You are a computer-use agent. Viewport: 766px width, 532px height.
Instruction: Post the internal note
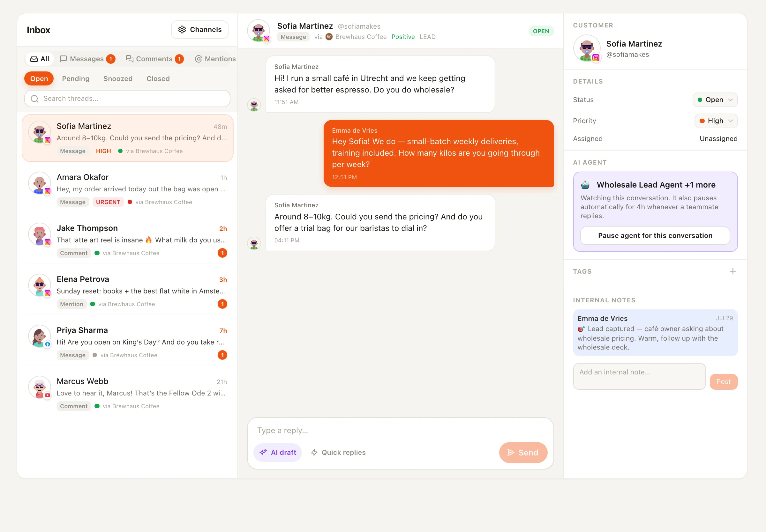[x=723, y=382]
